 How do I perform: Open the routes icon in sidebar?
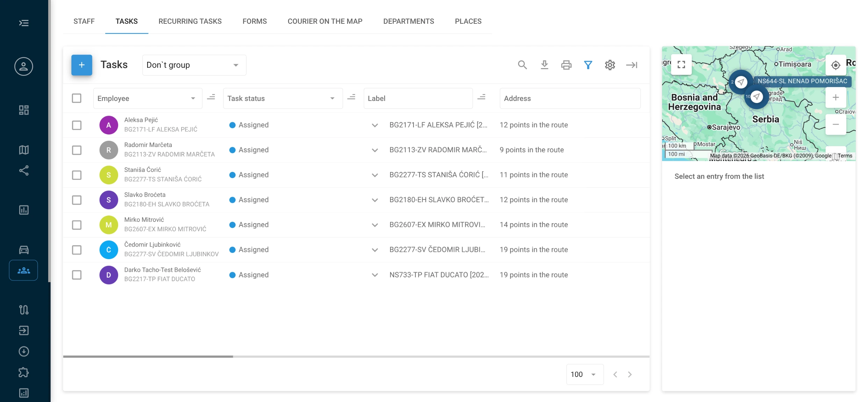[x=24, y=310]
